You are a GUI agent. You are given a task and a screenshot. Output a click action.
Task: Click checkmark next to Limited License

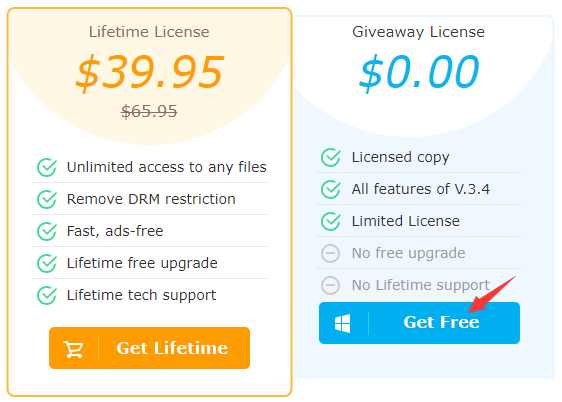tap(331, 221)
